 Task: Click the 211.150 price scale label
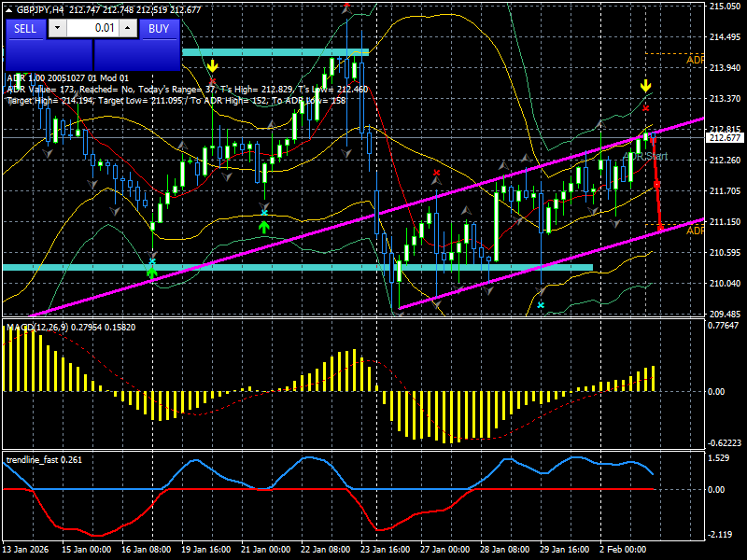725,222
